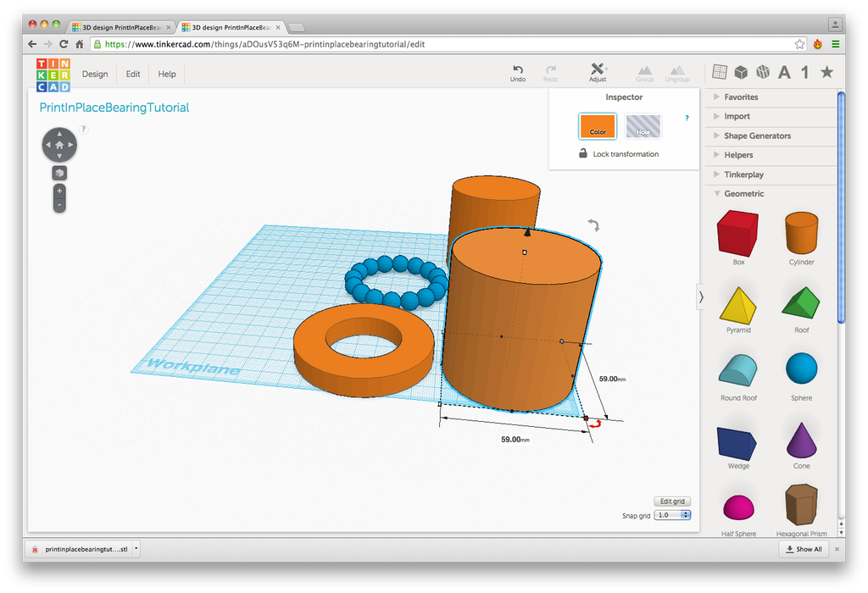Click the faceted cube icon in toolbar
The image size is (868, 593).
pyautogui.click(x=763, y=72)
